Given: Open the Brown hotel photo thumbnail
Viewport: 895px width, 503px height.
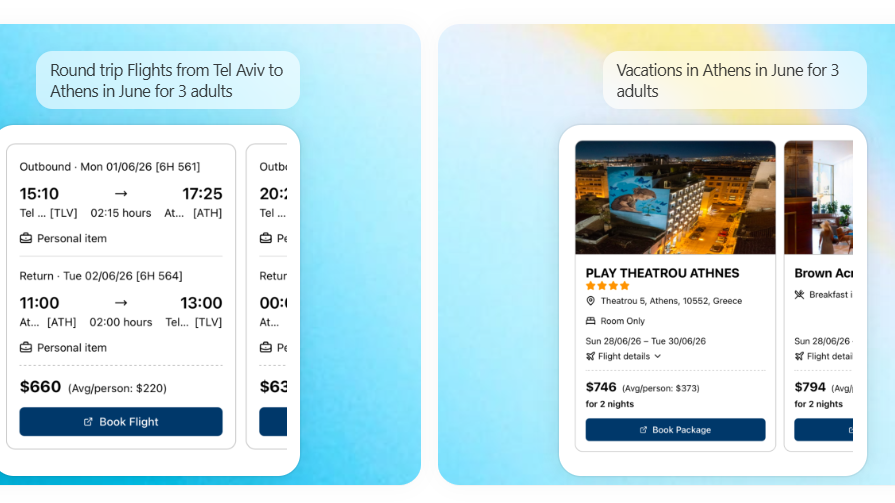Looking at the screenshot, I should click(x=819, y=198).
